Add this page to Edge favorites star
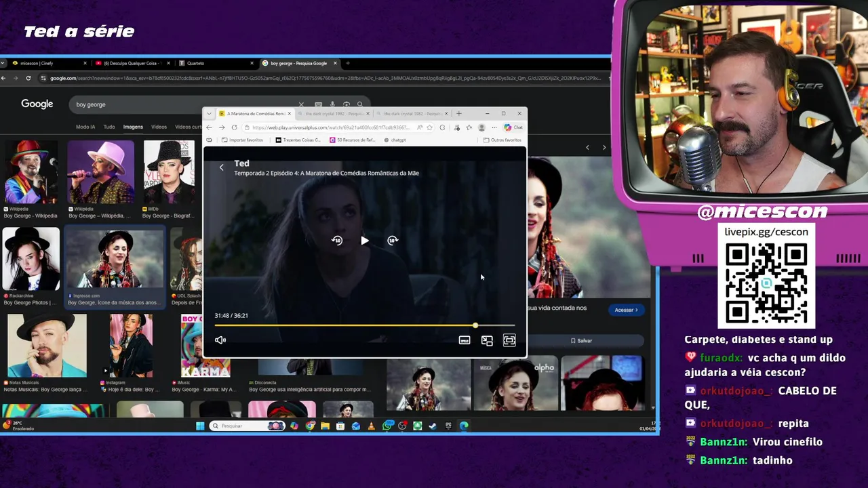Screen dimensions: 868x488 point(429,127)
